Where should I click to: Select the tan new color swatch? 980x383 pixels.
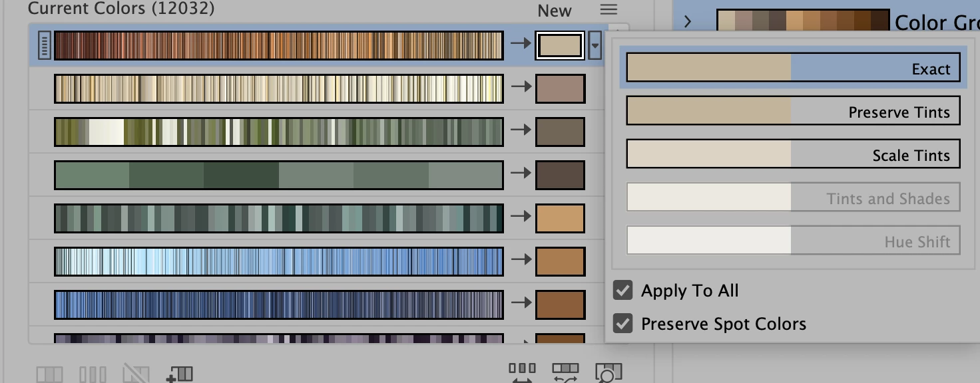pyautogui.click(x=560, y=46)
